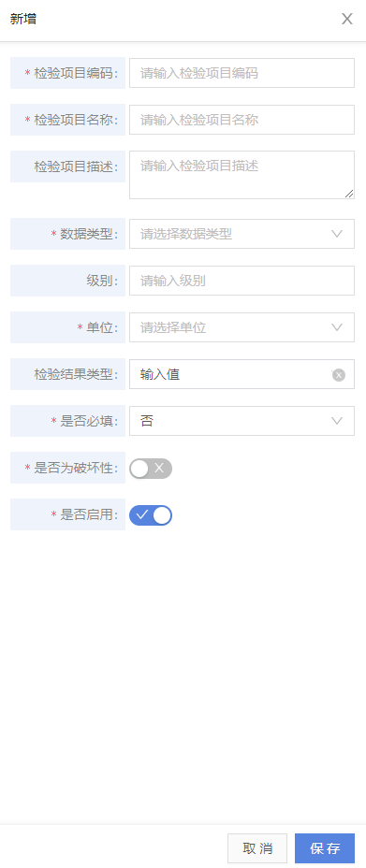Focus the 请输入级别 input field
This screenshot has height=868, width=366.
(242, 281)
